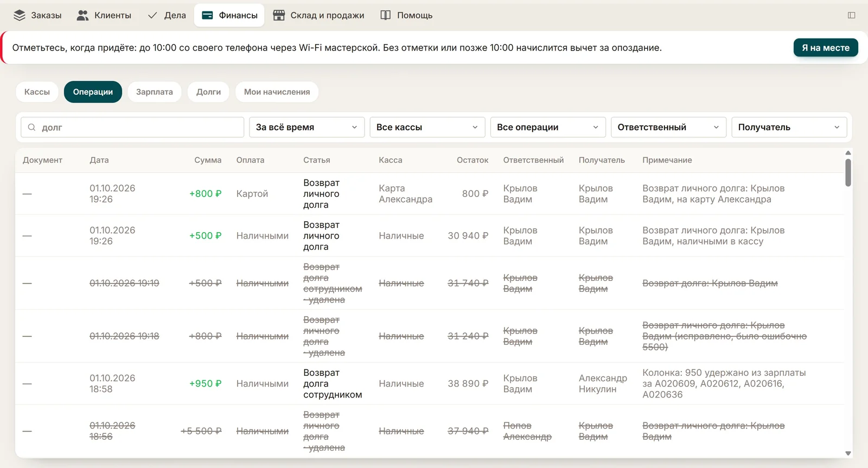Click the 38 890 ₽ balance cell
Viewport: 868px width, 468px height.
point(468,383)
